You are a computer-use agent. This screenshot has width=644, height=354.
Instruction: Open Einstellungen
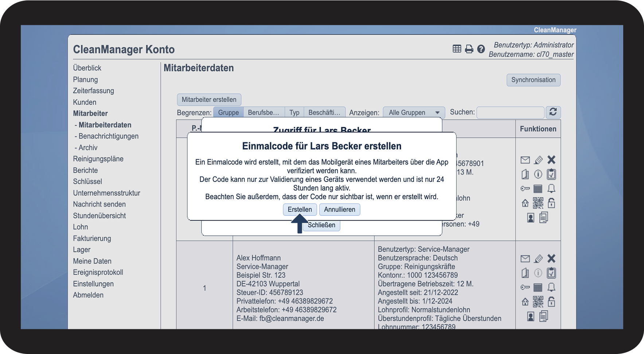[93, 284]
